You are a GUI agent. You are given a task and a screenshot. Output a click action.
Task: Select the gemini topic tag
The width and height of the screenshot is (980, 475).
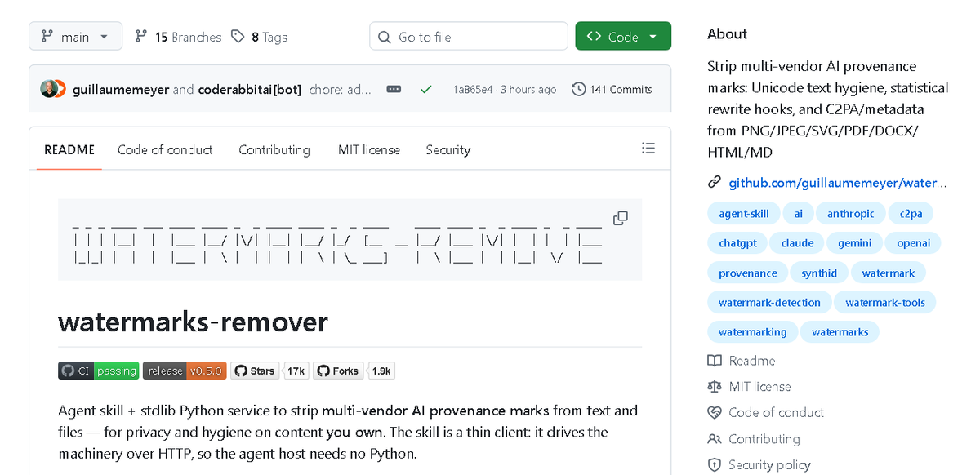click(854, 243)
